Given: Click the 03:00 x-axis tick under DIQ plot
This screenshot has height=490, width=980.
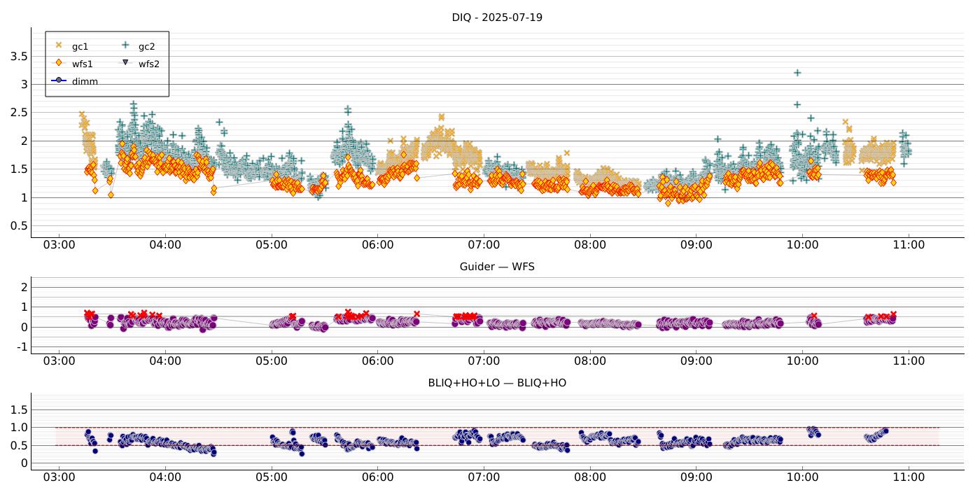Looking at the screenshot, I should point(59,245).
